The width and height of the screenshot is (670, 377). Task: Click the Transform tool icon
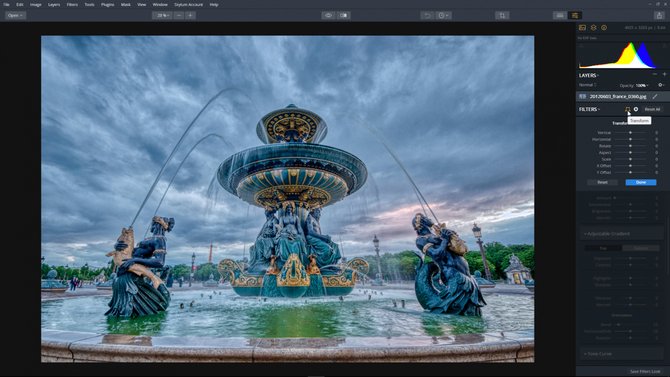tap(627, 109)
